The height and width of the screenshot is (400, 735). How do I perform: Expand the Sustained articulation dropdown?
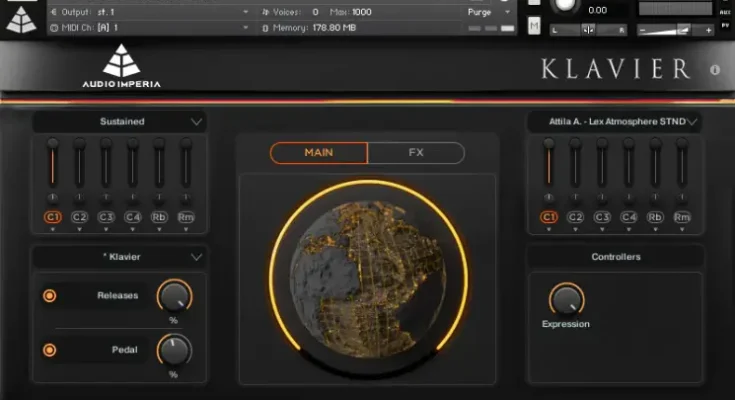[x=196, y=122]
